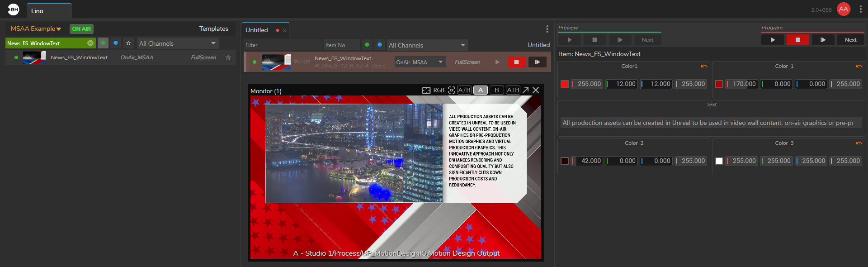Screen dimensions: 868x267
Task: Open the rundown three-dot options menu
Action: [x=547, y=29]
